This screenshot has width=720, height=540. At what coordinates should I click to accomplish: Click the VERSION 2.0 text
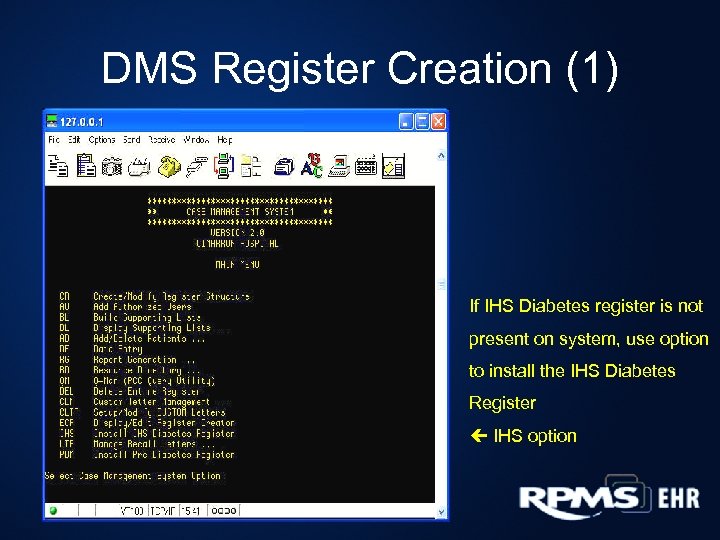pyautogui.click(x=237, y=233)
